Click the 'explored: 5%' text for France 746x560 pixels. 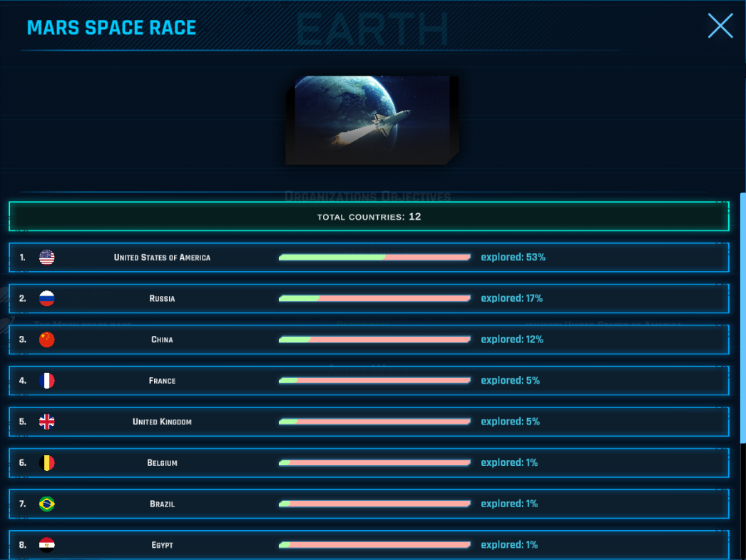pyautogui.click(x=510, y=381)
